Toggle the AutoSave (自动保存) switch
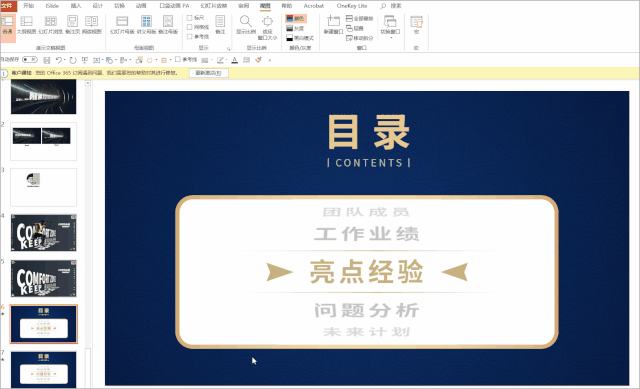Viewport: 640px width, 389px height. click(30, 60)
